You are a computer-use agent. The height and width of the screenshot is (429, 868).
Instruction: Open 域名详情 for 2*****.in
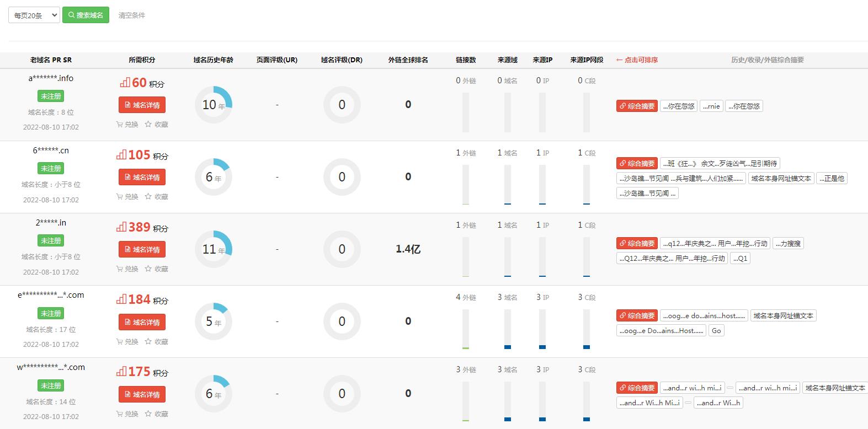click(x=142, y=249)
